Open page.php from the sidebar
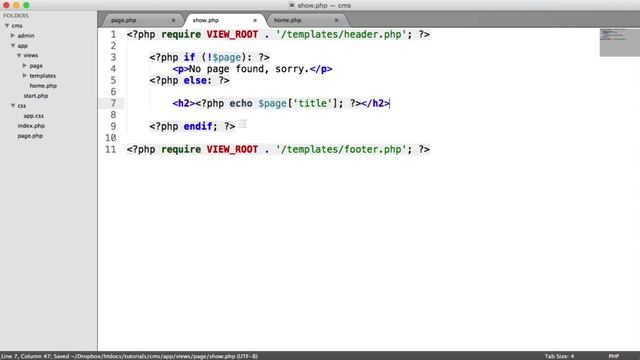 tap(30, 136)
